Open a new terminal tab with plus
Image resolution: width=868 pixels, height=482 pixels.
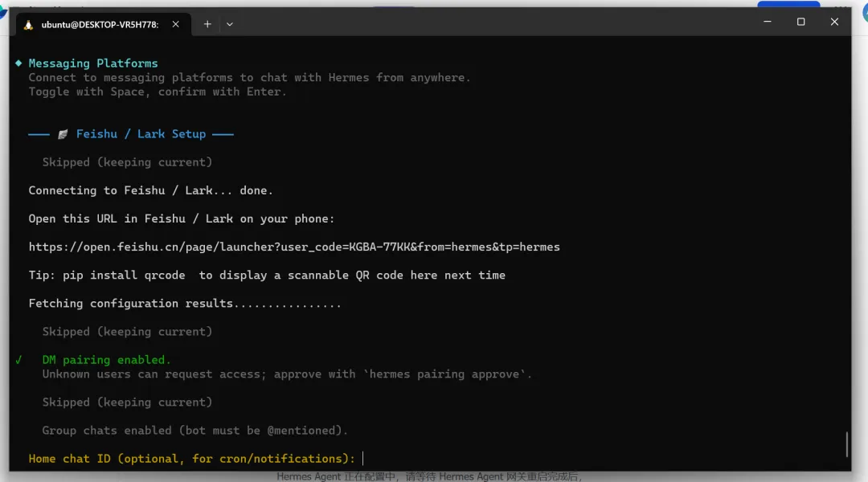click(207, 24)
